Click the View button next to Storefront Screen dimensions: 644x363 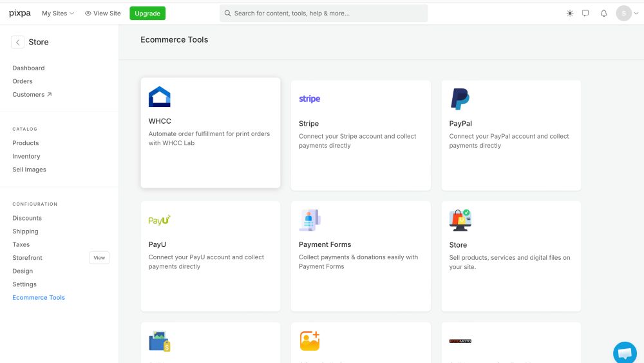tap(99, 258)
